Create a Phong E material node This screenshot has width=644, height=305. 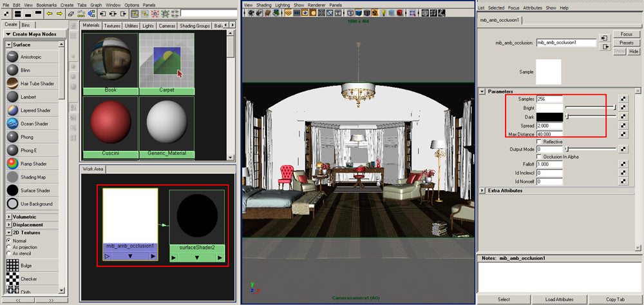point(32,150)
